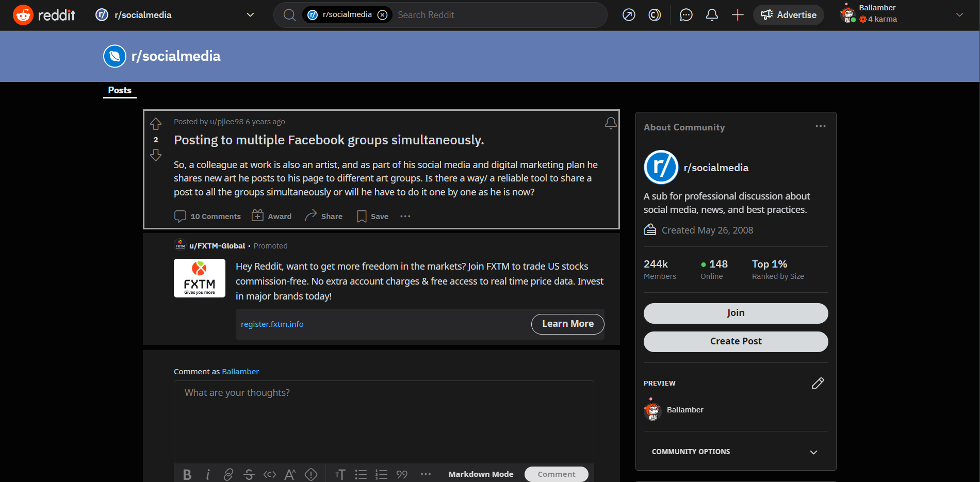Click the r/socialmedia sidebar community icon
The height and width of the screenshot is (482, 980).
[661, 167]
